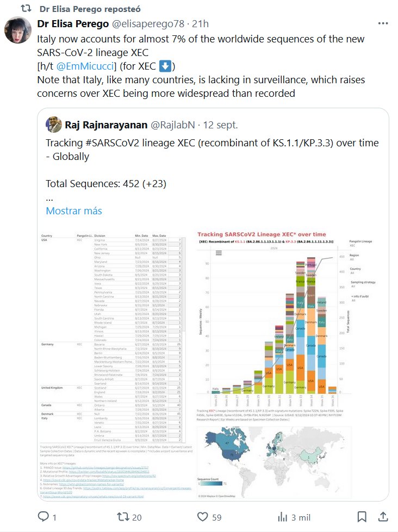
Task: Click the share upload icon
Action: (x=383, y=516)
